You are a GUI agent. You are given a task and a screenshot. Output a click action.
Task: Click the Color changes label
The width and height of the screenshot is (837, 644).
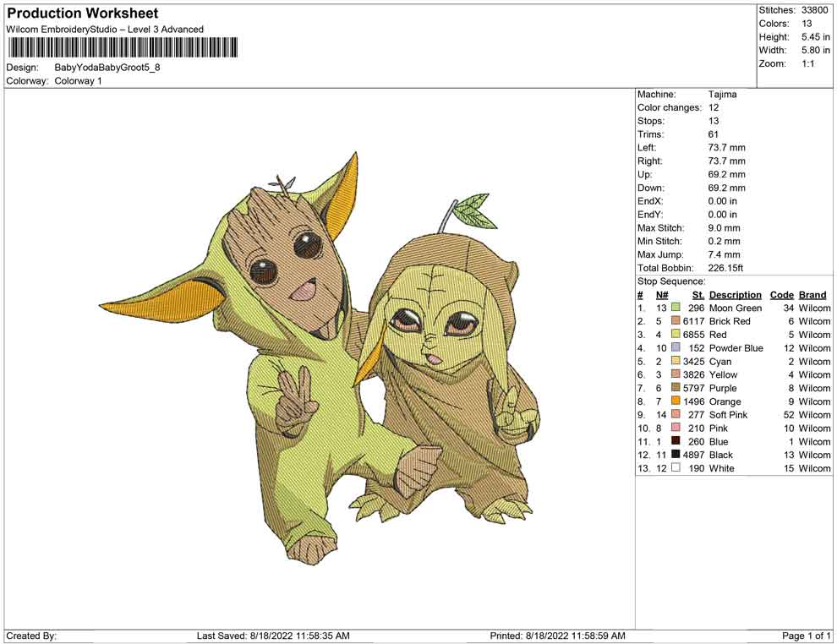670,108
